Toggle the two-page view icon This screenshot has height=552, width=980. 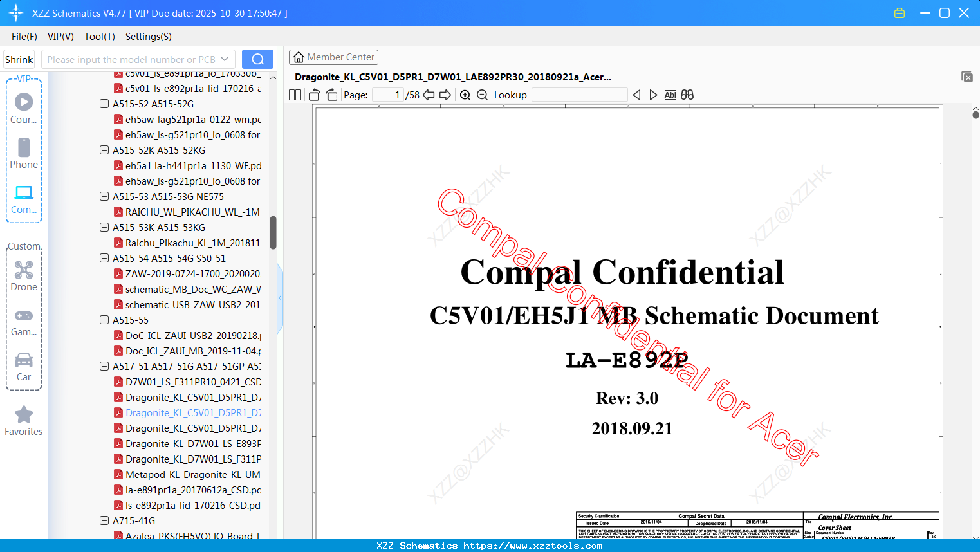295,95
